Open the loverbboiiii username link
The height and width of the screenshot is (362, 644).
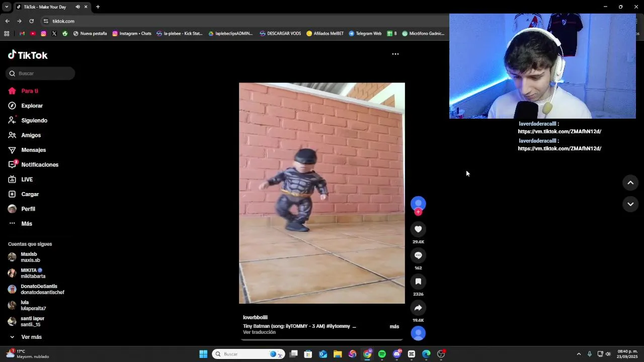pyautogui.click(x=255, y=318)
